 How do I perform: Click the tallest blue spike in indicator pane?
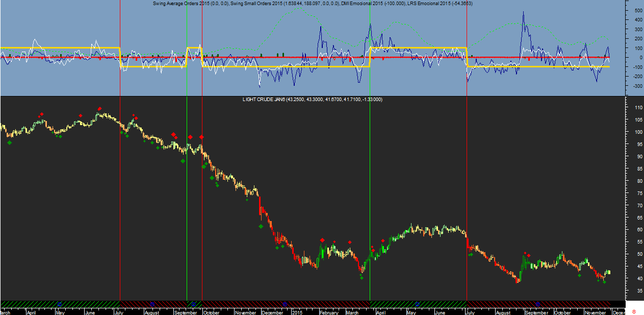[523, 13]
